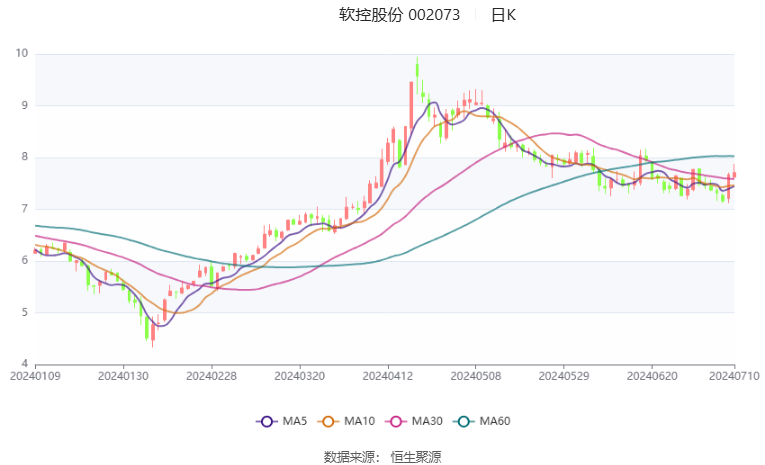Click the x-axis date 20240529
The image size is (765, 465).
pos(564,376)
